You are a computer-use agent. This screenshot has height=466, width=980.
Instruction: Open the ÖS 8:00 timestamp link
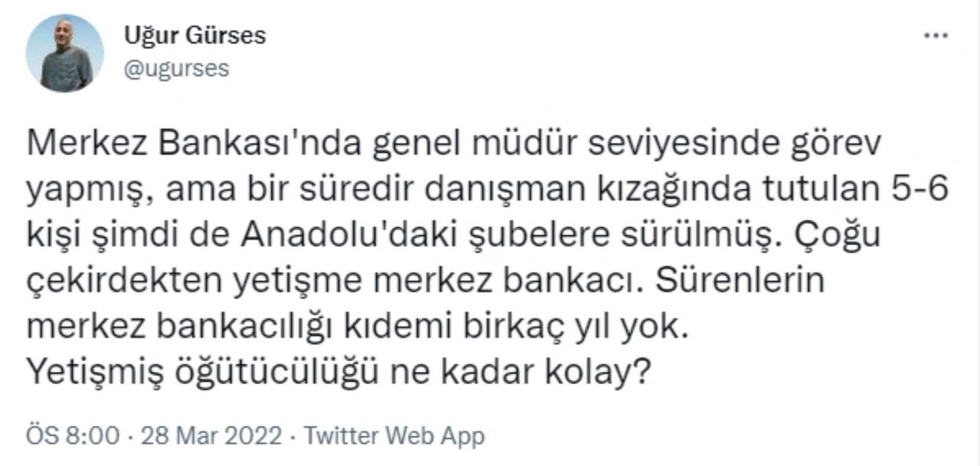click(72, 436)
